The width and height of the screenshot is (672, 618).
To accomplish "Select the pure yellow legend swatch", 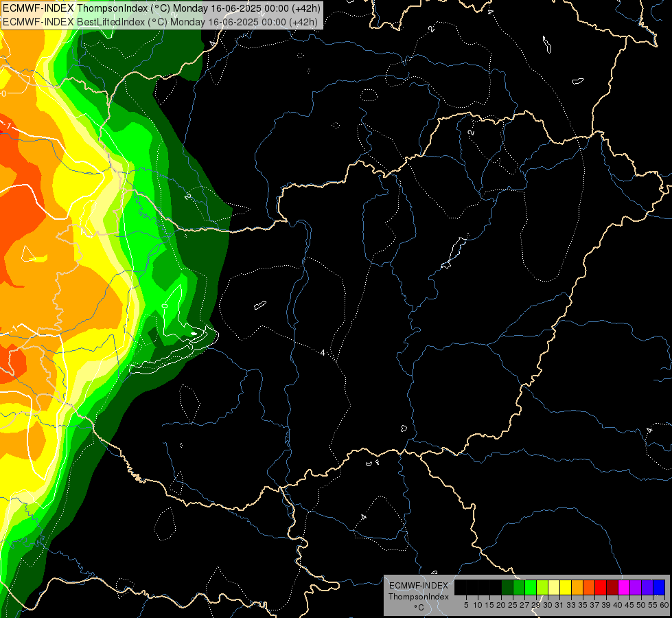I will click(566, 587).
